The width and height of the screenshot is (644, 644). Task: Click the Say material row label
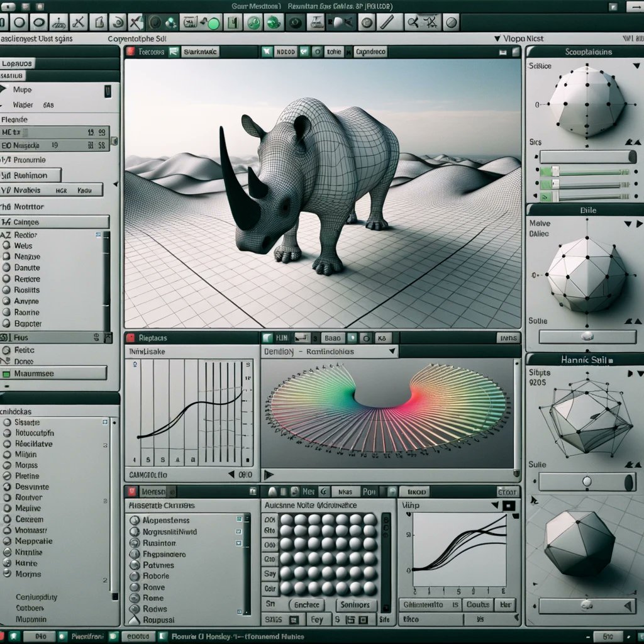pos(270,574)
